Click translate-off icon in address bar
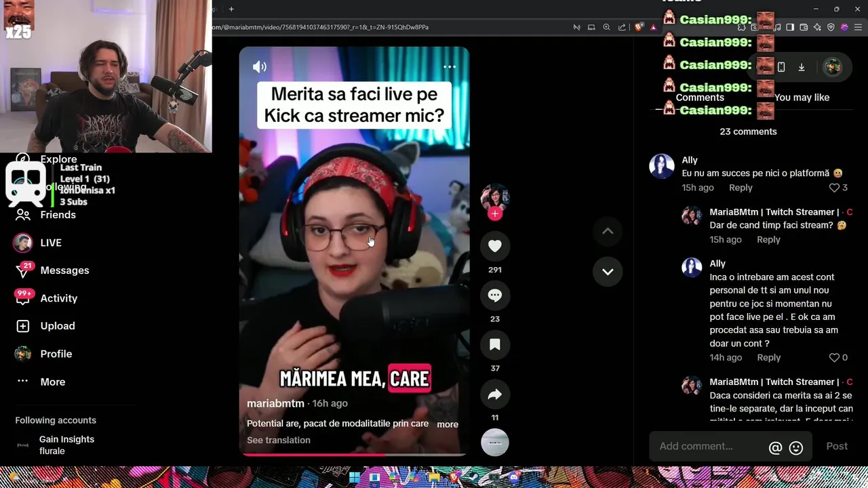Screen dimensions: 868x488 click(x=576, y=27)
